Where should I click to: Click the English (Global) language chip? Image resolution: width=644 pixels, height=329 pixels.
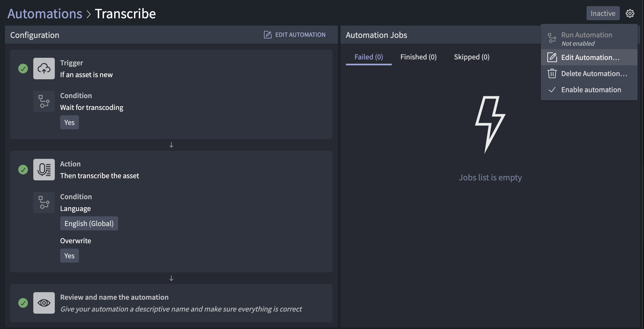[x=89, y=223]
